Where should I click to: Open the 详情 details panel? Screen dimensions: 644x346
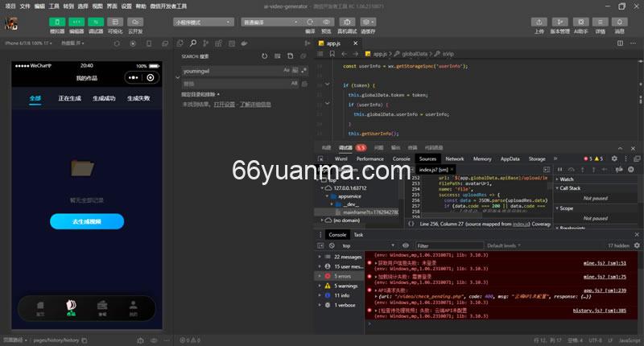(x=601, y=22)
